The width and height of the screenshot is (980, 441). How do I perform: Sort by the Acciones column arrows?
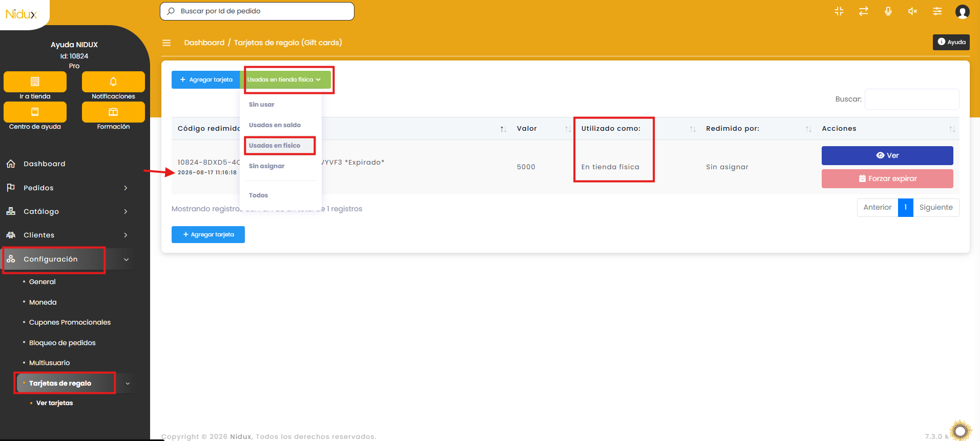(952, 129)
